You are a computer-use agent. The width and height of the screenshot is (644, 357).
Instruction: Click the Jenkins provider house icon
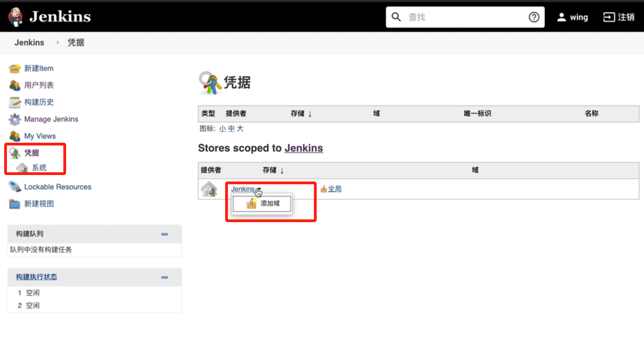click(x=209, y=189)
